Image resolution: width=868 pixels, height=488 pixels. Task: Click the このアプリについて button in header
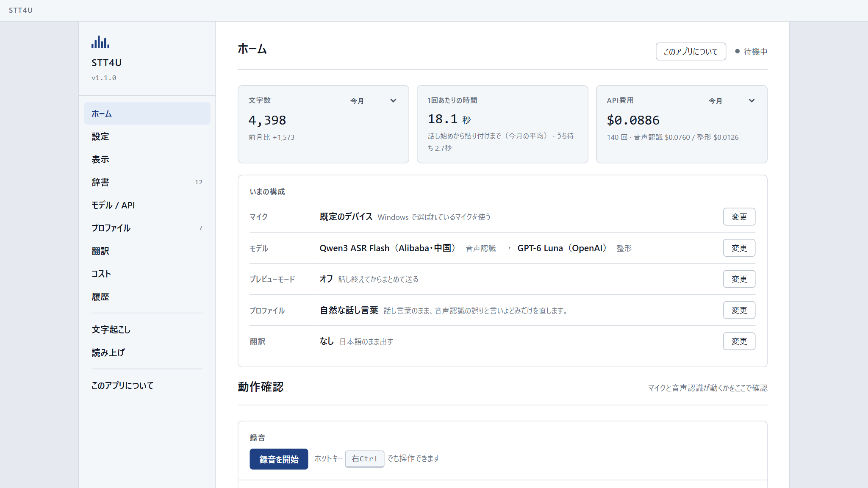691,51
